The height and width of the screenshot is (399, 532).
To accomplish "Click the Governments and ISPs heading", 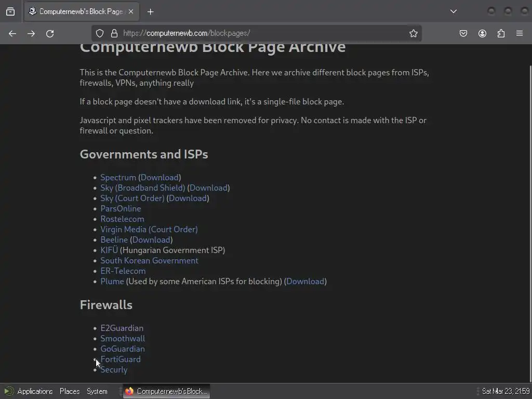I will (x=144, y=154).
